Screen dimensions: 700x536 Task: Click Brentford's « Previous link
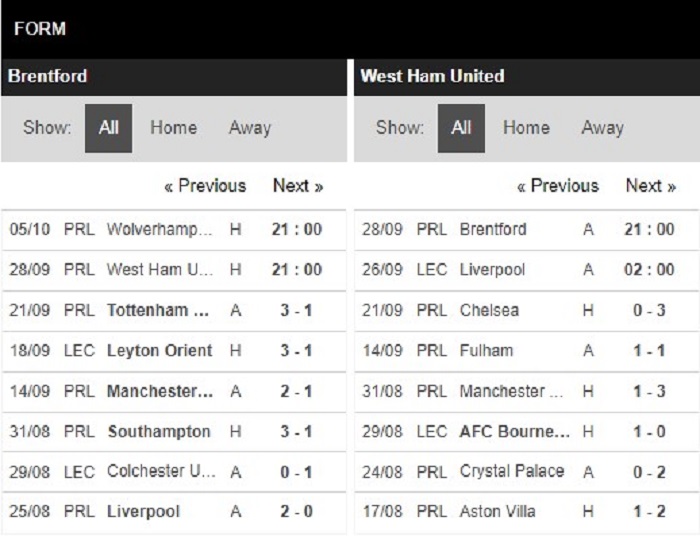point(205,186)
